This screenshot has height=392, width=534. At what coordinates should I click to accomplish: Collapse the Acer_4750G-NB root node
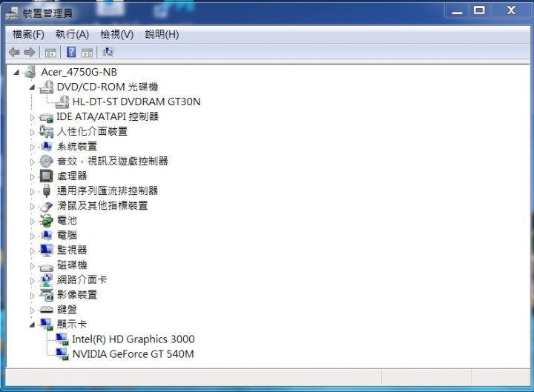(x=16, y=72)
